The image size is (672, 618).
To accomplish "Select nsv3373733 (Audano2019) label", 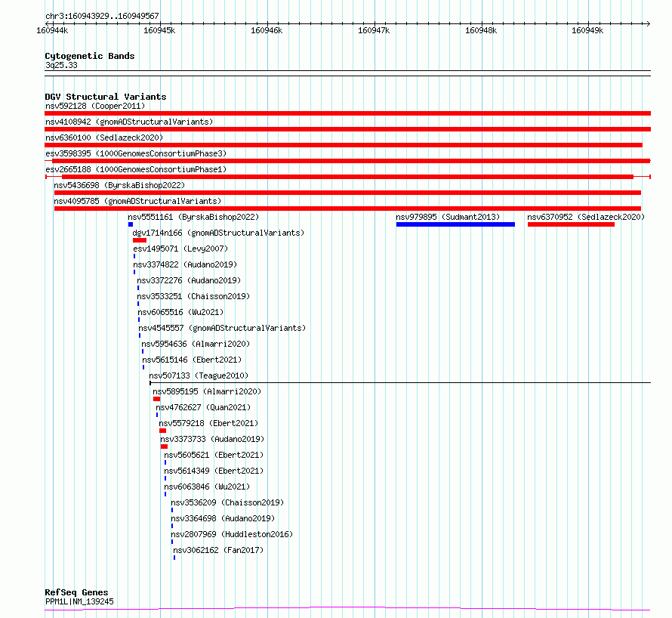I will [212, 439].
